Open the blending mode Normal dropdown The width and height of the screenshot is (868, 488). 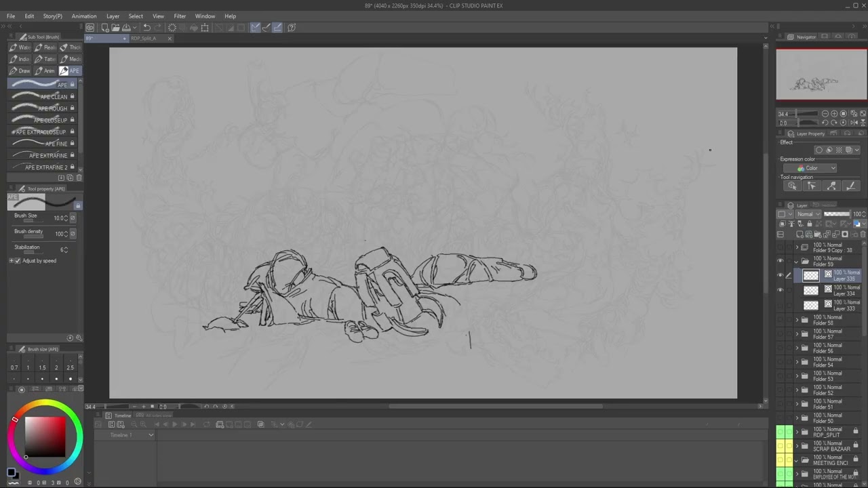tap(808, 214)
